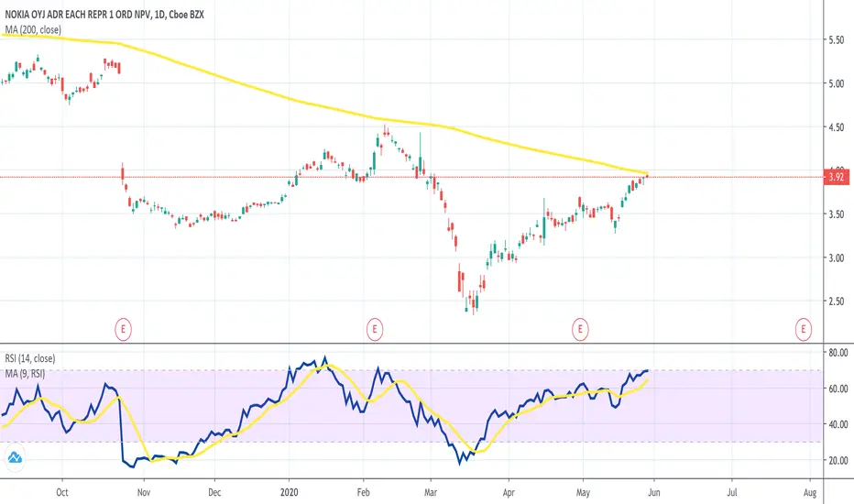Click the Dec date label

pos(214,492)
